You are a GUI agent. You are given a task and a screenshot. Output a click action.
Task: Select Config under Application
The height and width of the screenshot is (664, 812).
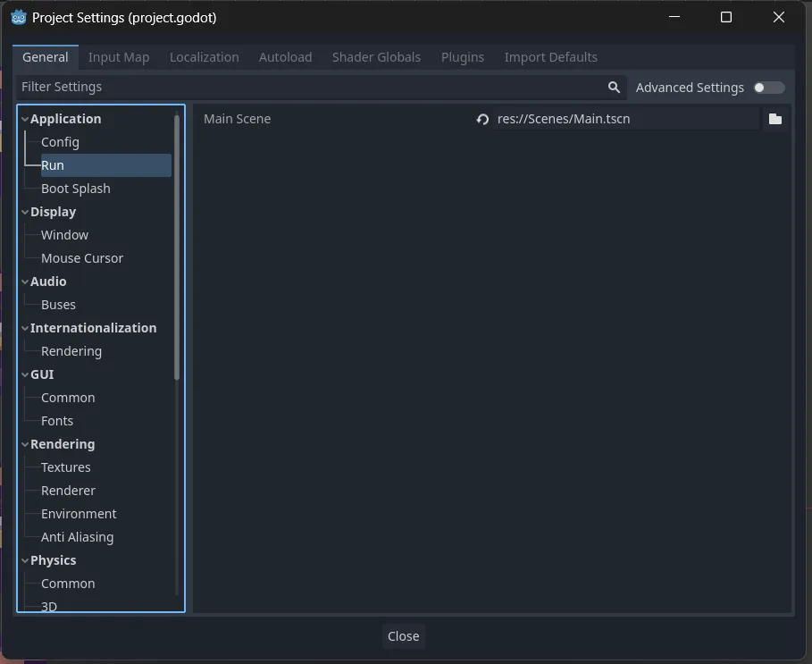[60, 142]
